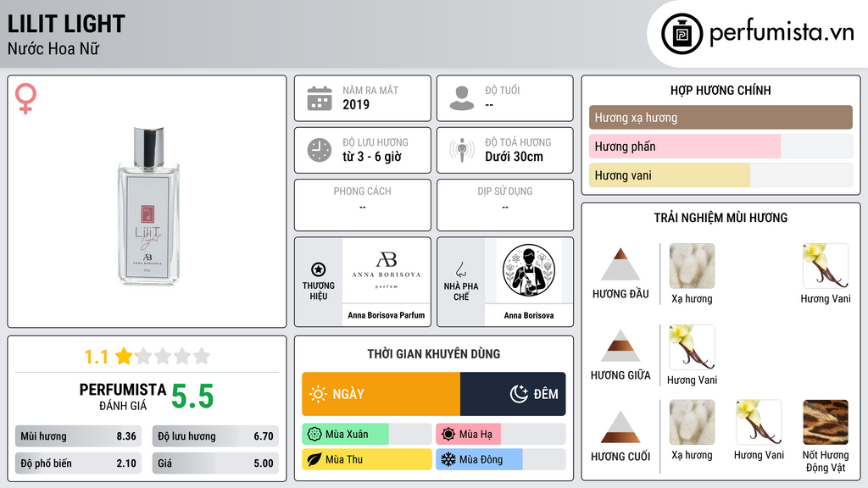Click the Hương xạ hương accord bar
The width and height of the screenshot is (868, 488).
click(x=721, y=117)
